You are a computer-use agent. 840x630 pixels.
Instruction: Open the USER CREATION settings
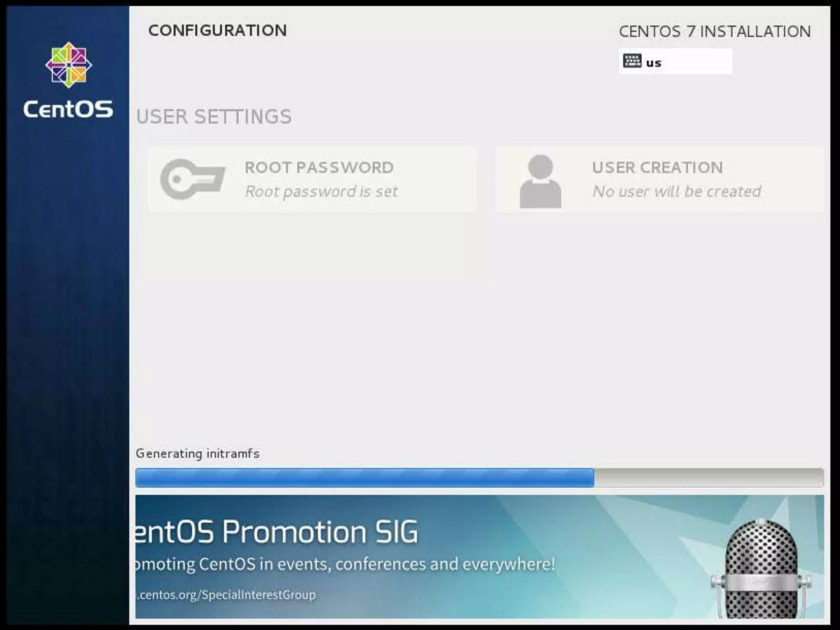660,179
